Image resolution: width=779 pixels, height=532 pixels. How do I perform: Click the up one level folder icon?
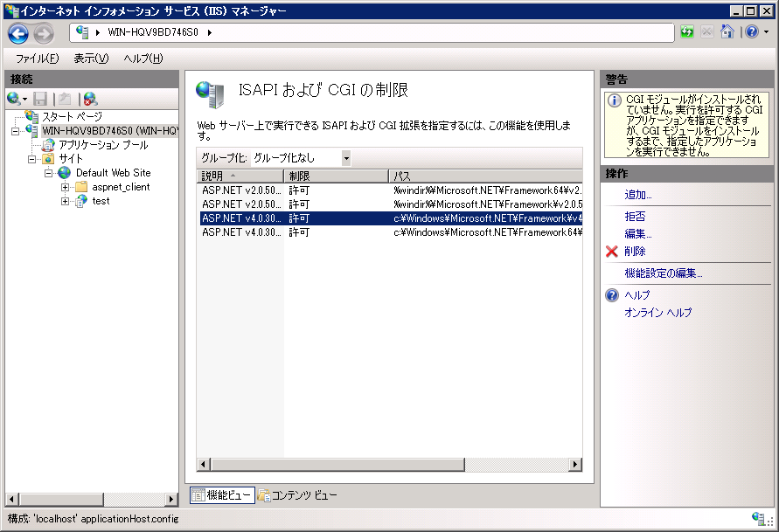pyautogui.click(x=65, y=99)
